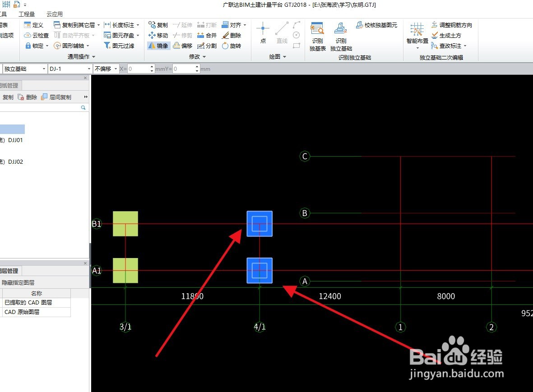Click 智能布置 smart layout tool
The width and height of the screenshot is (533, 392).
(x=417, y=35)
